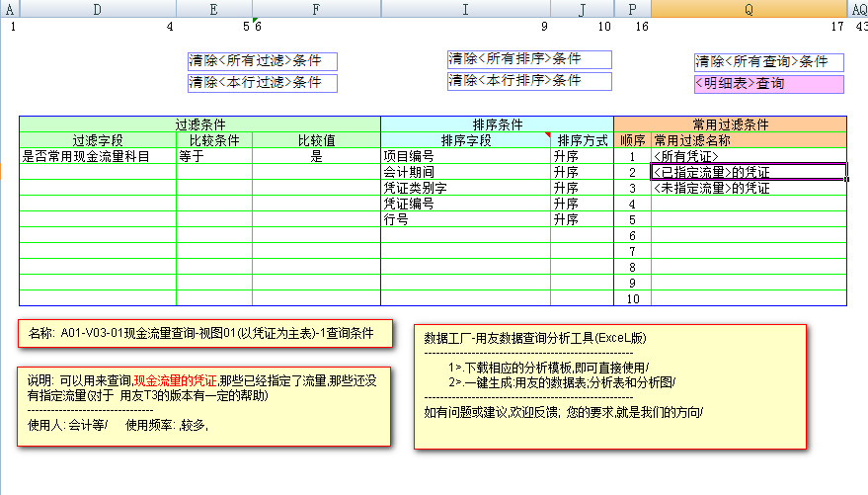This screenshot has height=495, width=868.
Task: Click the 升序 cell beside 会计期间
Action: [581, 172]
